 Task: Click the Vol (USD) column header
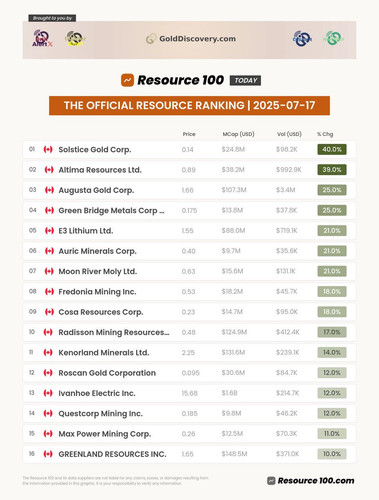click(x=289, y=134)
